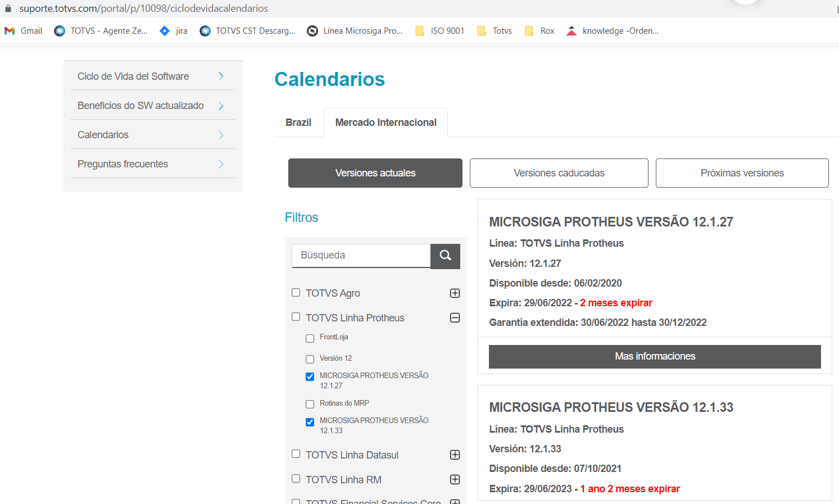839x504 pixels.
Task: Open TOTVS CST Descarg bookmark
Action: point(247,31)
